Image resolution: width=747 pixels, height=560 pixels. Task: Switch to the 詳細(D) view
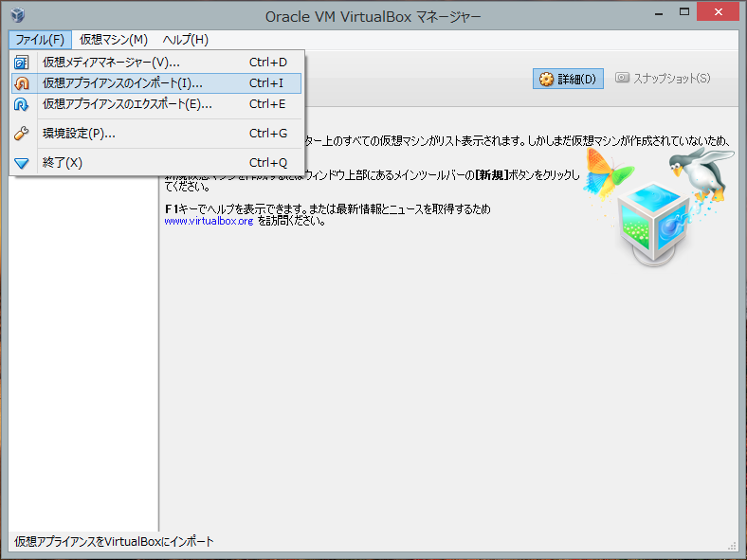pos(568,79)
